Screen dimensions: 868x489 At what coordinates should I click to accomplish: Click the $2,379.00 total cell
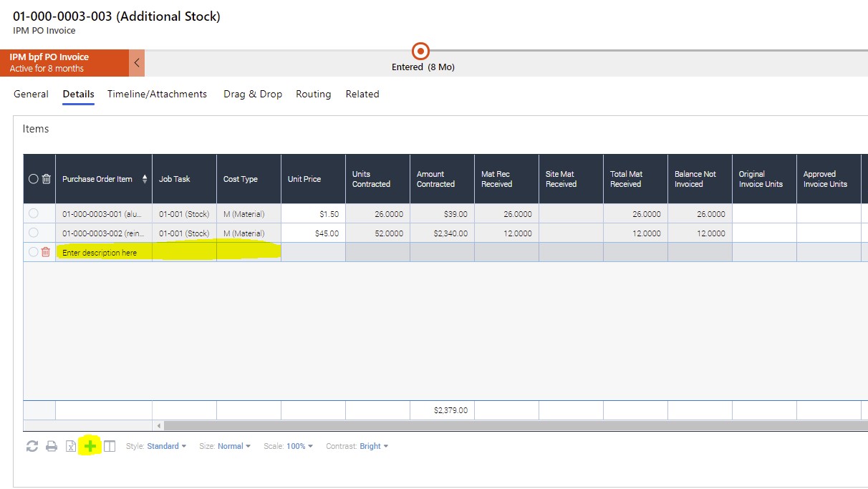pyautogui.click(x=442, y=410)
